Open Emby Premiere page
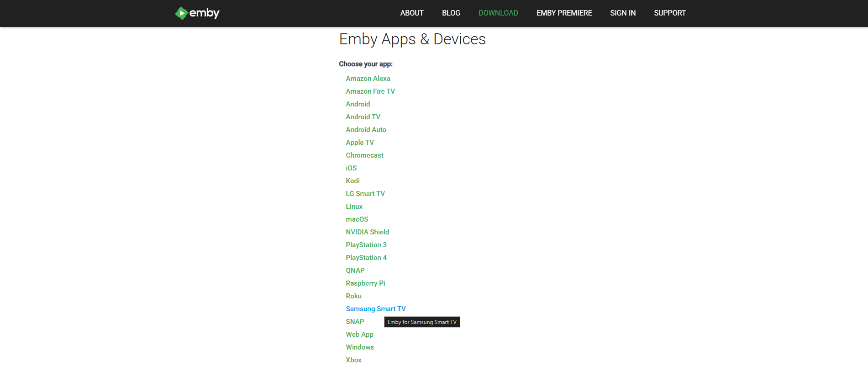The height and width of the screenshot is (382, 868). 564,13
